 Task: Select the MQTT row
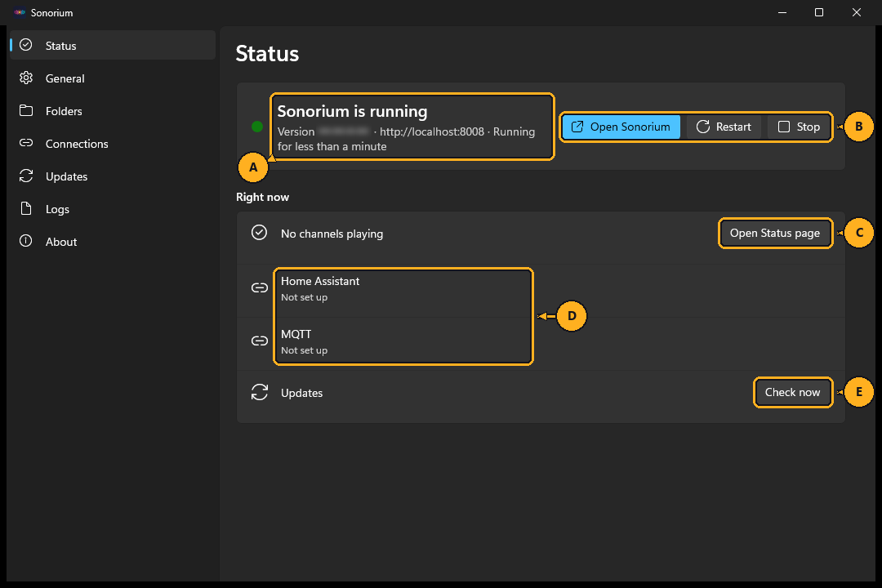541,343
